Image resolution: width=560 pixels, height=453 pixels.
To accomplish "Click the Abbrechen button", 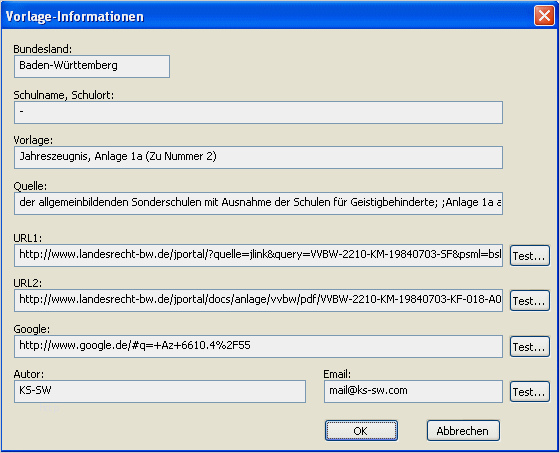I will [463, 430].
